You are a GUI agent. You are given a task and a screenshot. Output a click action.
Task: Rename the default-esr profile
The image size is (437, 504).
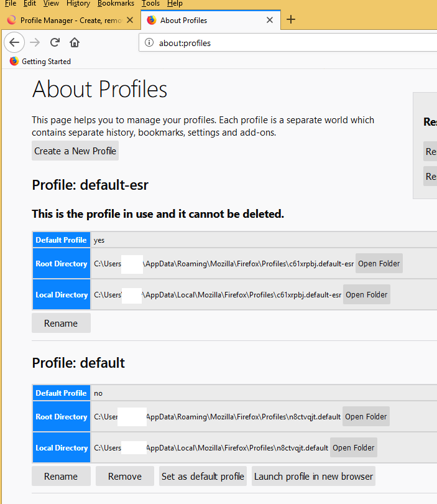pyautogui.click(x=61, y=323)
